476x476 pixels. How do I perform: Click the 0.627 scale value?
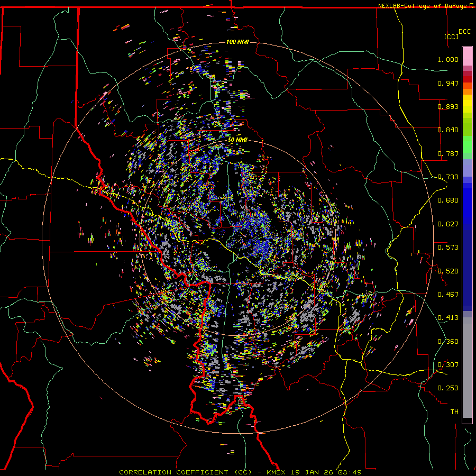[x=448, y=224]
